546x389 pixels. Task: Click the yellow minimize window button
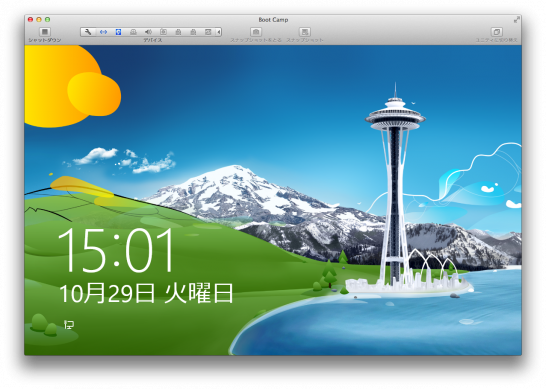point(39,20)
